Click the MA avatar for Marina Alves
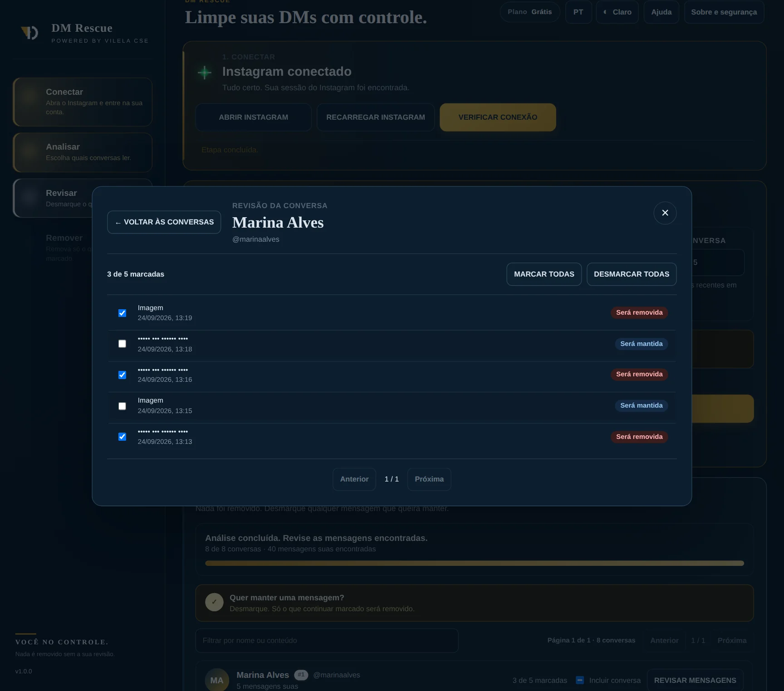Image resolution: width=784 pixels, height=691 pixels. click(x=217, y=680)
